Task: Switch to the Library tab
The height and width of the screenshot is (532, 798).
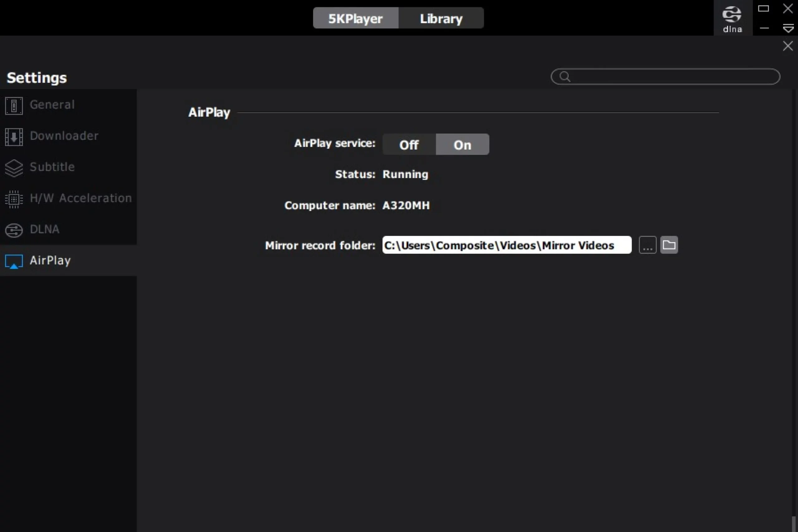Action: pyautogui.click(x=441, y=18)
